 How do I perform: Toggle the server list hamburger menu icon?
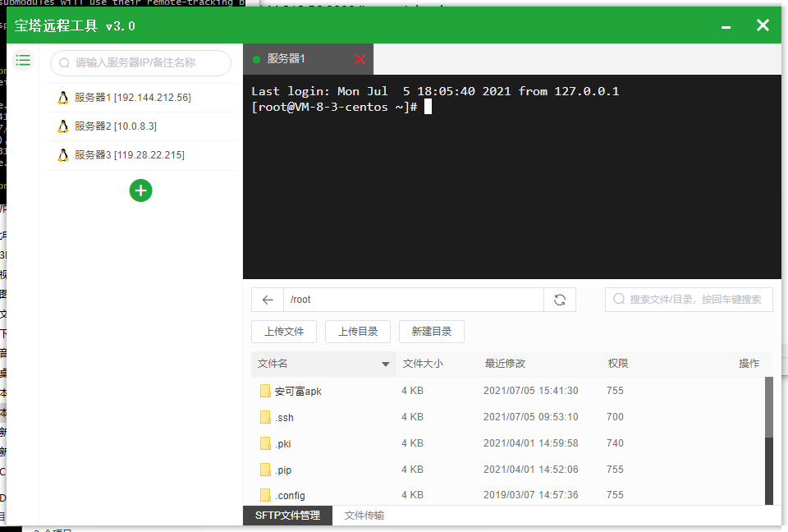[x=23, y=61]
